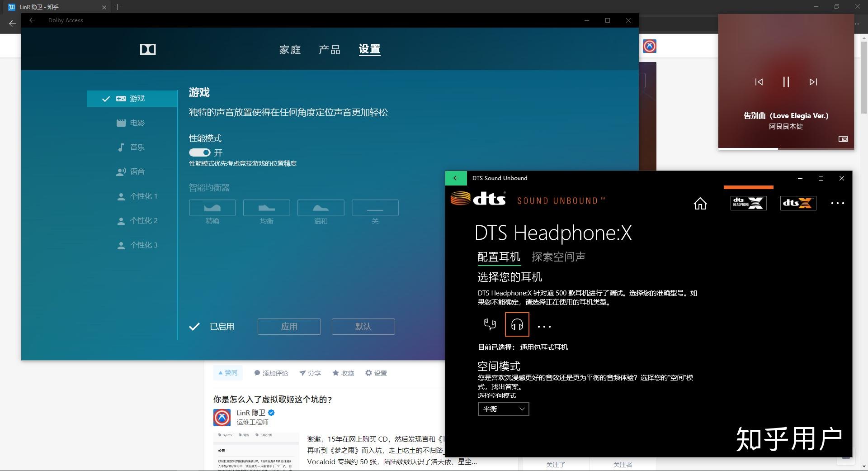
Task: Click the 应用 button
Action: (x=289, y=326)
